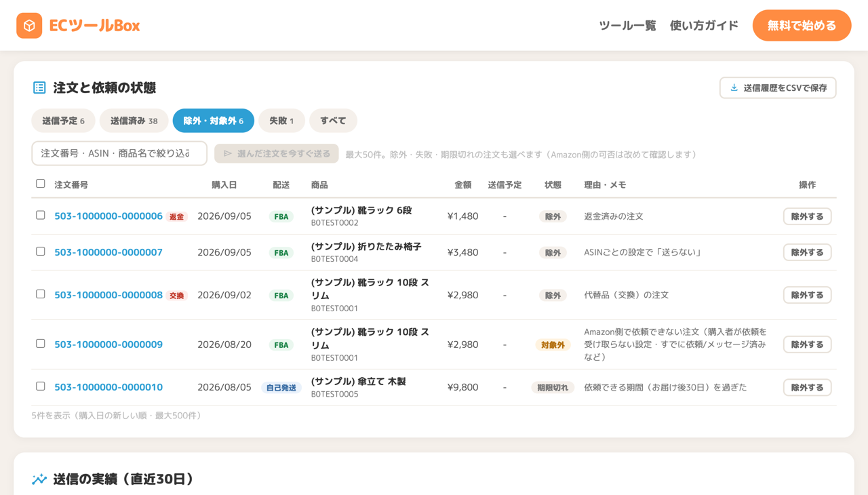The width and height of the screenshot is (868, 495).
Task: Click the 対象外 status badge
Action: coord(553,345)
